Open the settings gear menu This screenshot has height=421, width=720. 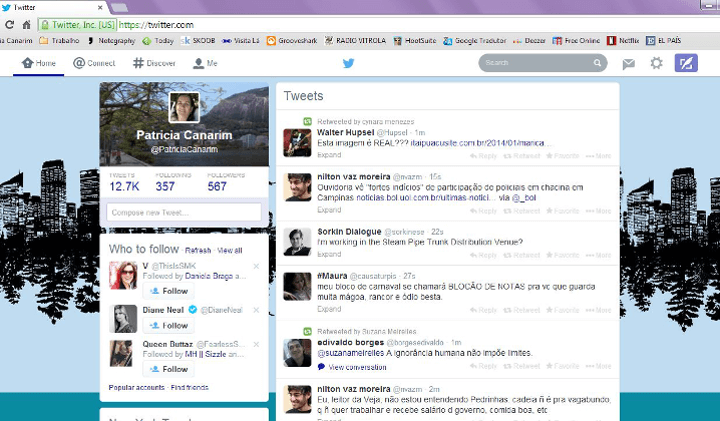pyautogui.click(x=656, y=63)
